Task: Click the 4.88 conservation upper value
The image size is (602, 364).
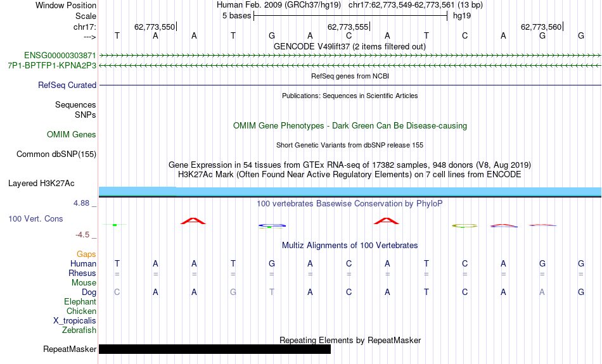Action: [81, 203]
